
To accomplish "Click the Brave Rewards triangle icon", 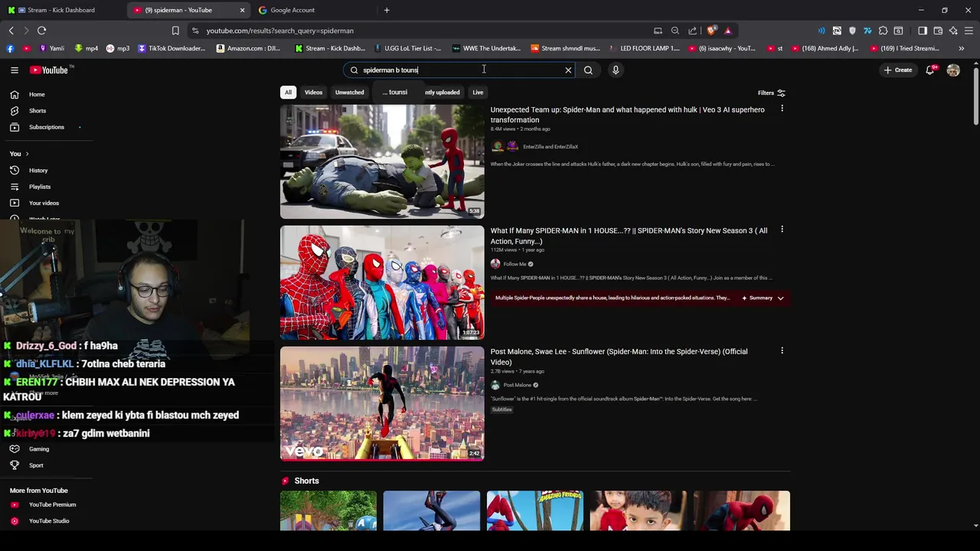I will (x=727, y=31).
